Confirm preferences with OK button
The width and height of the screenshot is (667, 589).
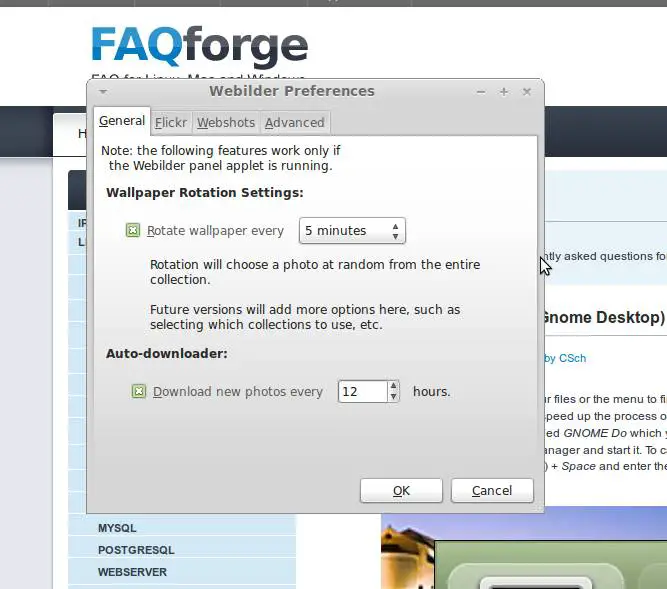click(x=401, y=490)
